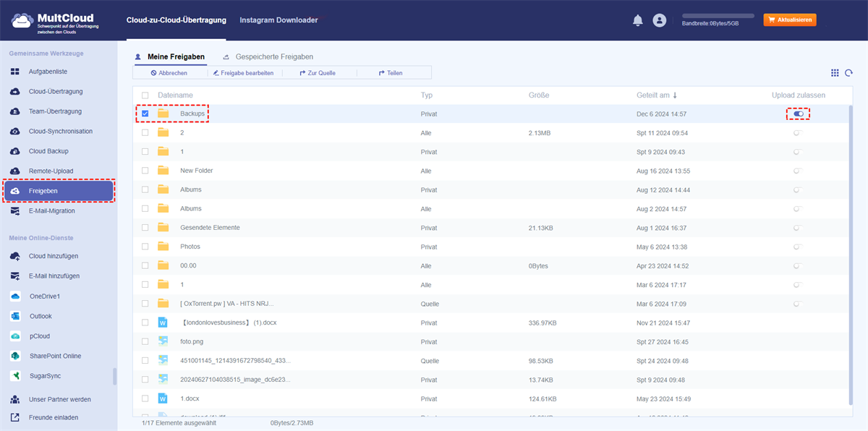Open the Instagram Downloader tab
Screen dimensions: 868x431
[x=278, y=20]
